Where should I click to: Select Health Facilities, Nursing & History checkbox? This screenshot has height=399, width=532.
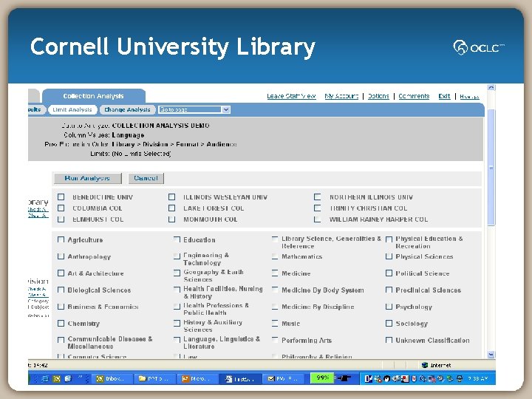177,290
